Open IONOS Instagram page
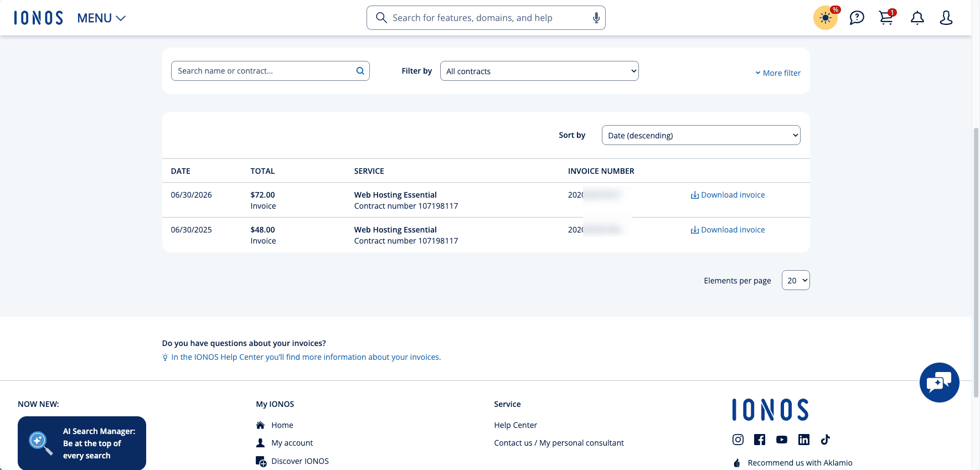The height and width of the screenshot is (470, 980). point(738,440)
